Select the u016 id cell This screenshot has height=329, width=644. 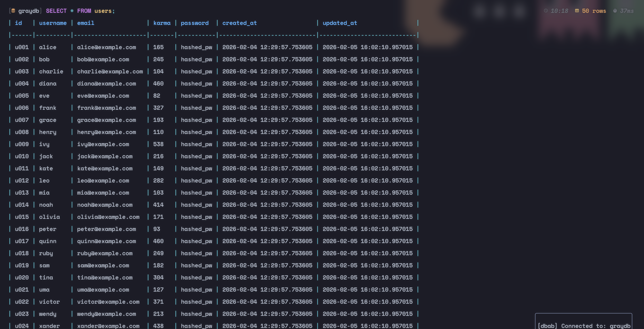pos(22,229)
